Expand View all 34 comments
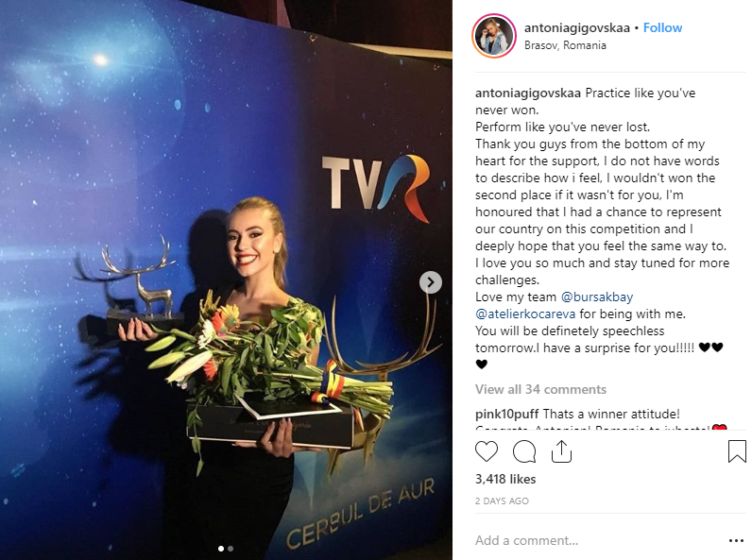 point(540,389)
